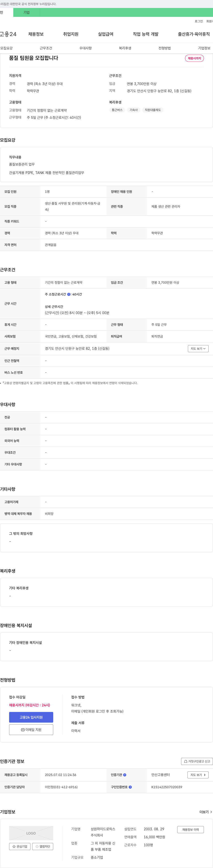The width and height of the screenshot is (213, 868).
Task: Click deadline text 채용시까지 (마감시간 : 24시)
Action: 29,705
